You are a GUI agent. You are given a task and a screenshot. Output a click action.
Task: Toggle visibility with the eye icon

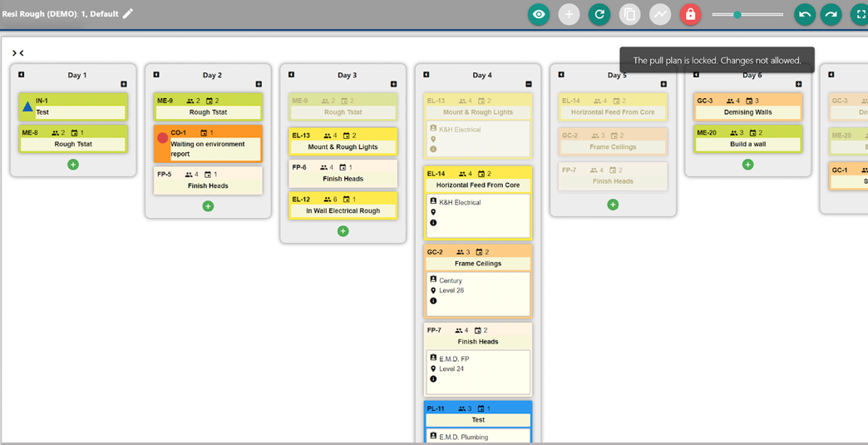pos(539,14)
